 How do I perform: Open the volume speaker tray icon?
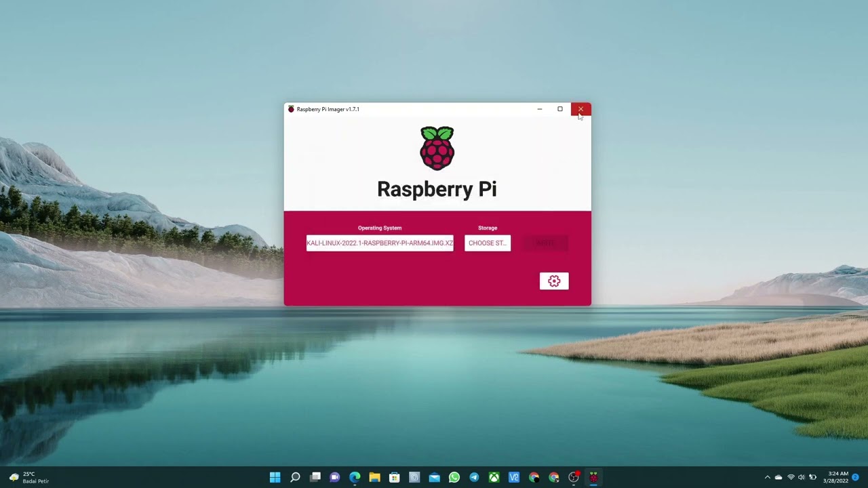(x=802, y=477)
